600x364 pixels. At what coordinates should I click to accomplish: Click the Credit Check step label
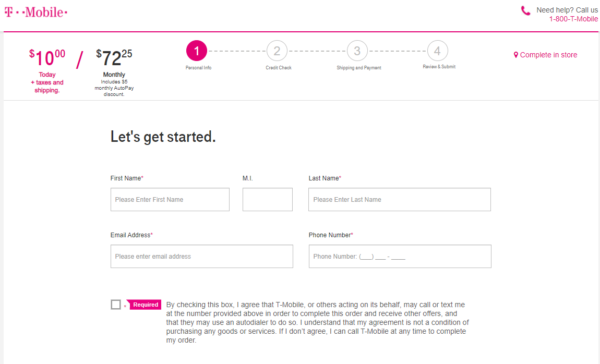point(279,68)
